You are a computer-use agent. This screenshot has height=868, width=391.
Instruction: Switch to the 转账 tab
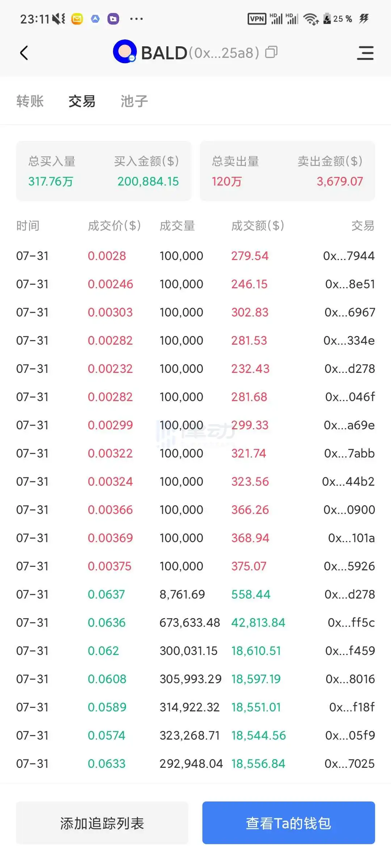30,101
